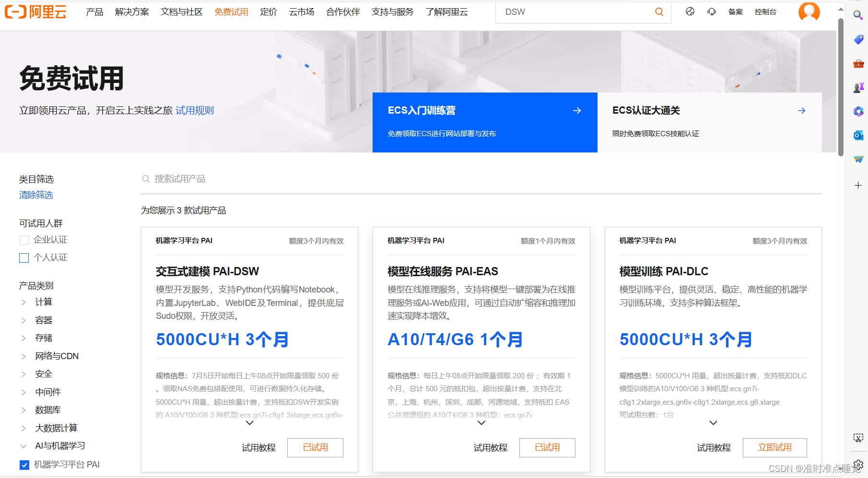Expand PAI-EAS card details chevron
Viewport: 868px width, 478px height.
click(481, 423)
